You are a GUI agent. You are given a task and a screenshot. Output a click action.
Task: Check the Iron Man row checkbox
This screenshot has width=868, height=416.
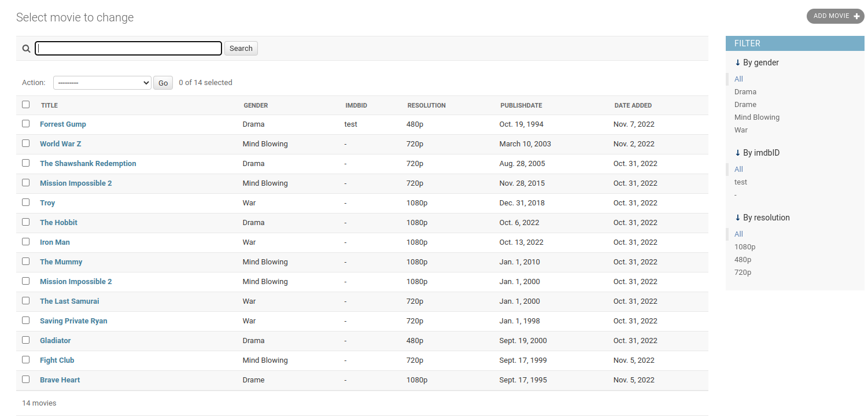(x=25, y=242)
